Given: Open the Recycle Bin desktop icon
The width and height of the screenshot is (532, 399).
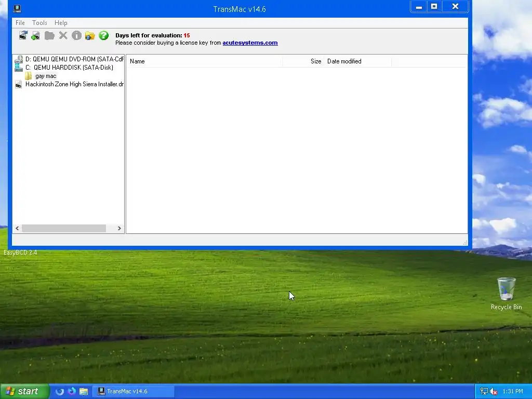Looking at the screenshot, I should (x=506, y=294).
